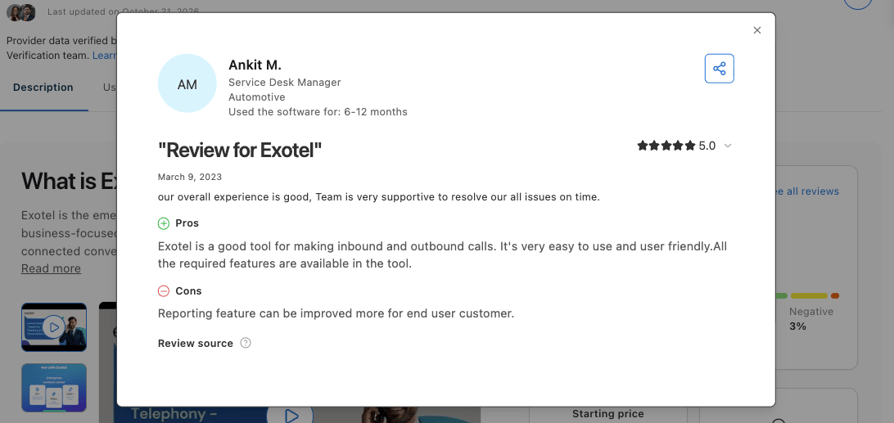894x423 pixels.
Task: Open the second Exotel screenshot thumbnail
Action: pos(54,388)
